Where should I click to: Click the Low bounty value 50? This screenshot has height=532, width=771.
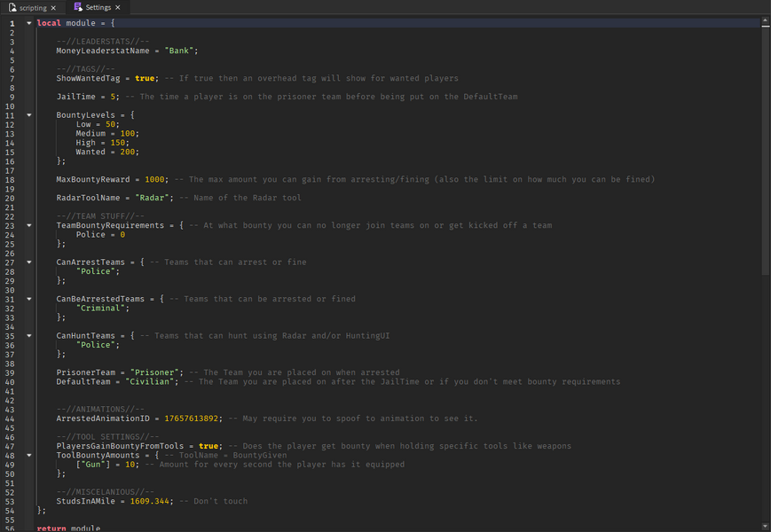pos(110,124)
